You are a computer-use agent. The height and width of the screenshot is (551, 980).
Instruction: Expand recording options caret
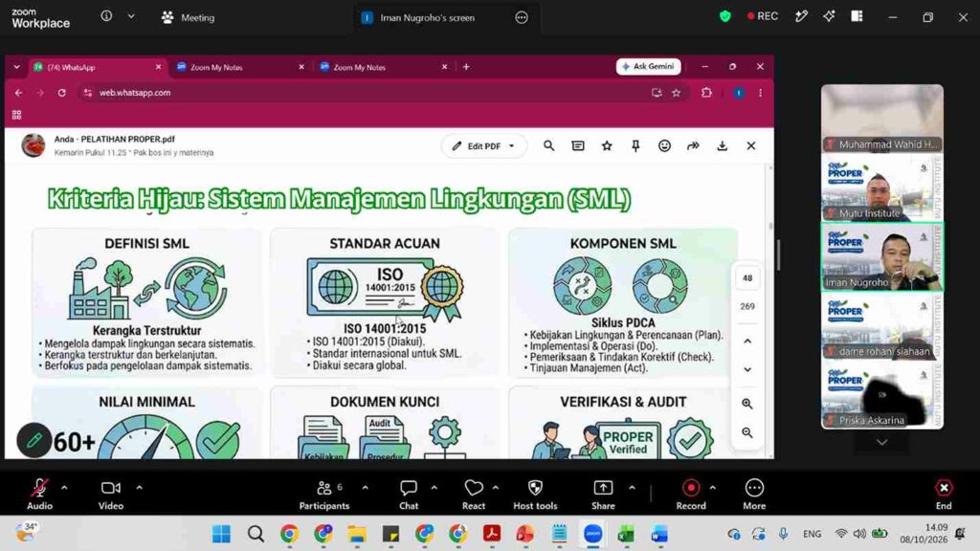(x=712, y=488)
